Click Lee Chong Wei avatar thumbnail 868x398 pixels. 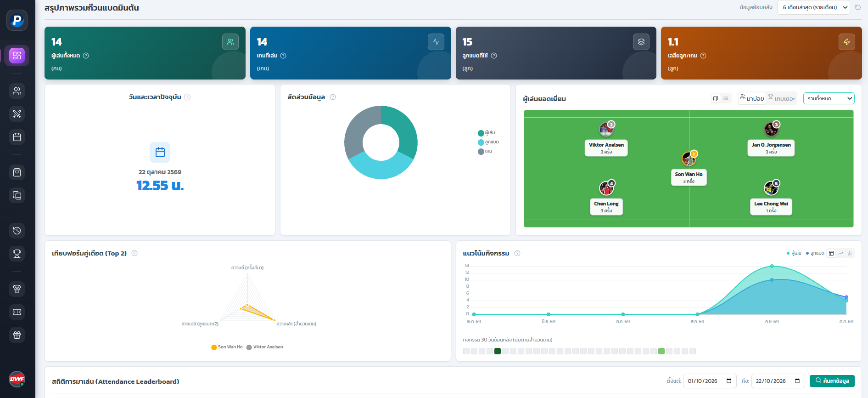coord(771,188)
